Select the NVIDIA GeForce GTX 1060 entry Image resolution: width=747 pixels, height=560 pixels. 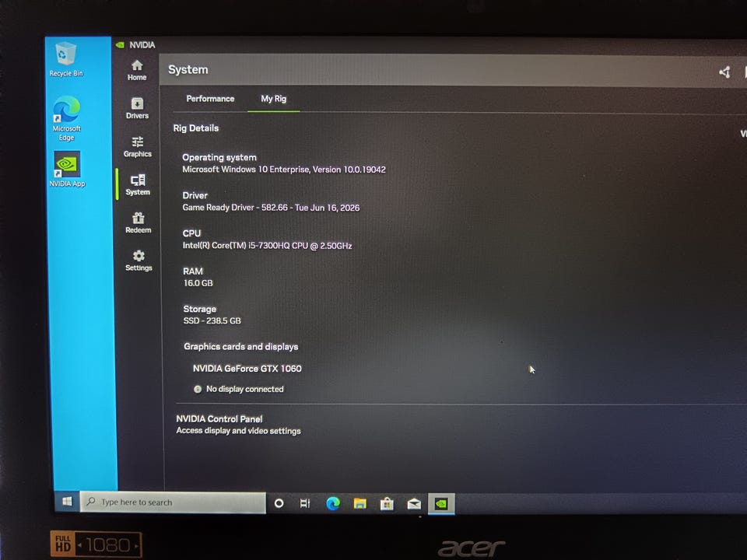click(247, 368)
